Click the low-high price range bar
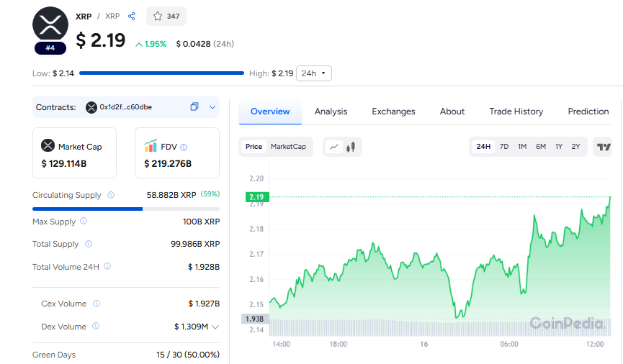The image size is (623, 364). point(162,73)
